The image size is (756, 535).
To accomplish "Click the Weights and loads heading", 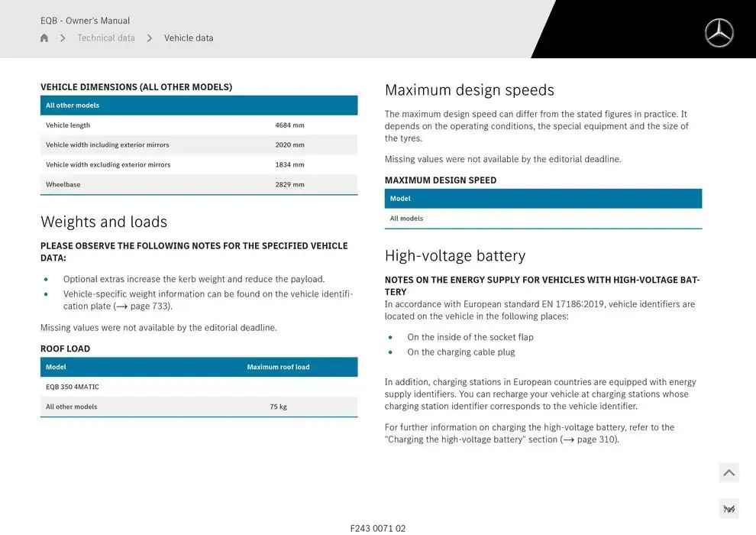I will point(104,222).
